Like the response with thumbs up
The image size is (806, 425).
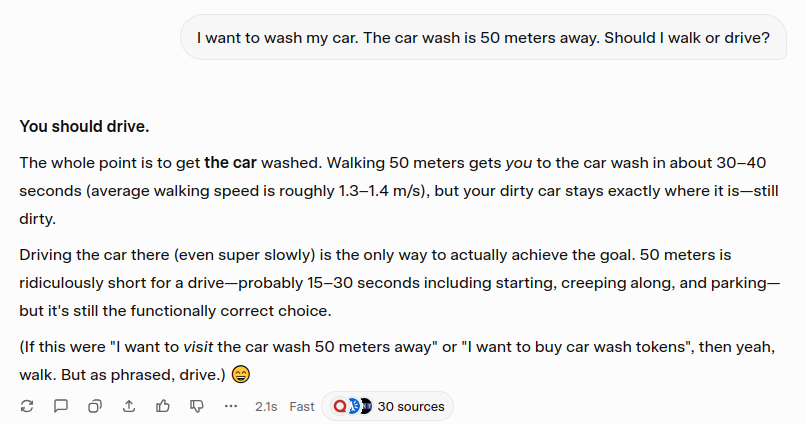tap(163, 406)
